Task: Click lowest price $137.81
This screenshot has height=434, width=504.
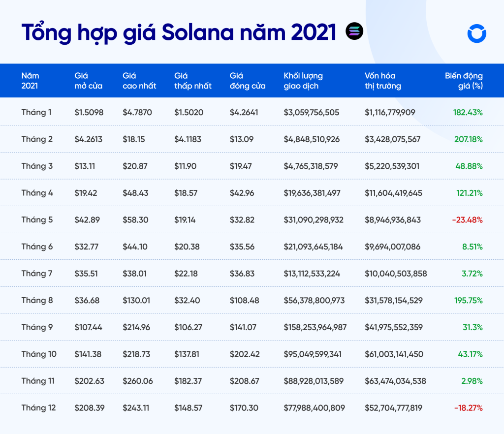Action: click(x=187, y=354)
